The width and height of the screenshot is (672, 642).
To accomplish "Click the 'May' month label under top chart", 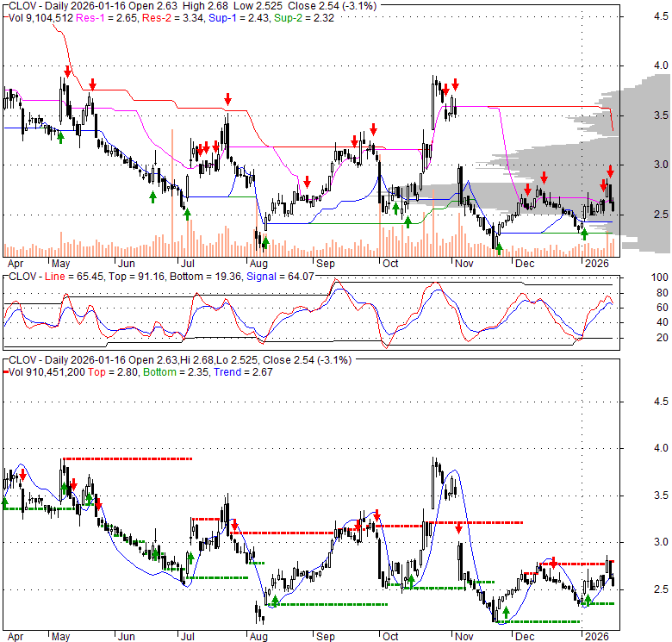I will coord(60,264).
